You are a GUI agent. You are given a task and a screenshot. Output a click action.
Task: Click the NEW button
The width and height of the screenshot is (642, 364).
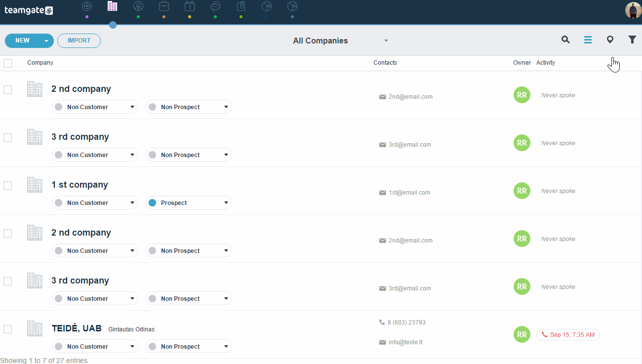click(22, 40)
